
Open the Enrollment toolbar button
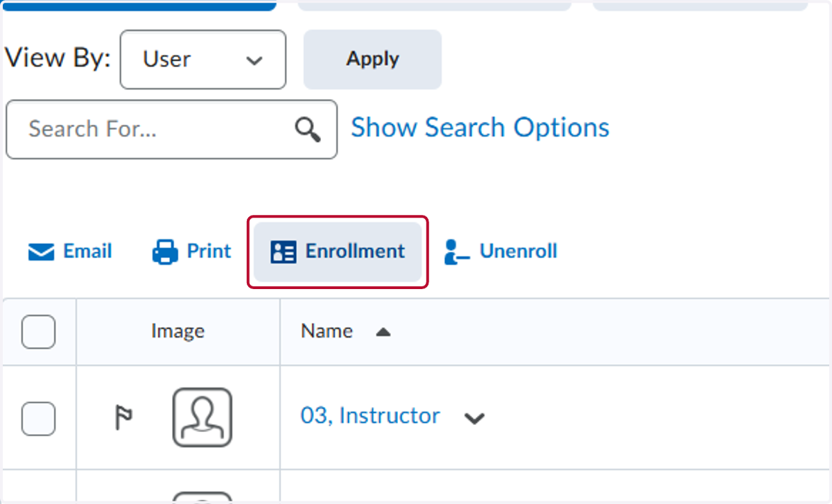[x=338, y=252]
